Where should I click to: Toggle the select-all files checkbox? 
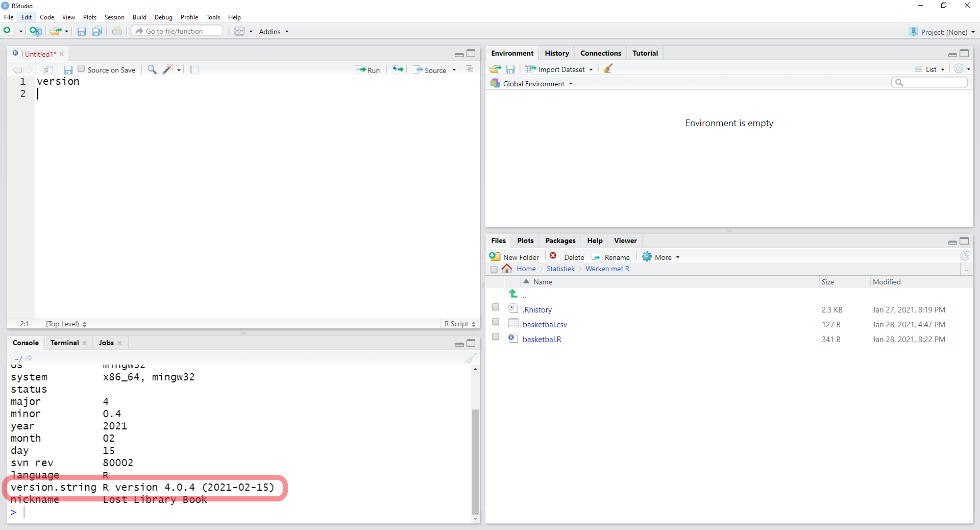pyautogui.click(x=494, y=269)
